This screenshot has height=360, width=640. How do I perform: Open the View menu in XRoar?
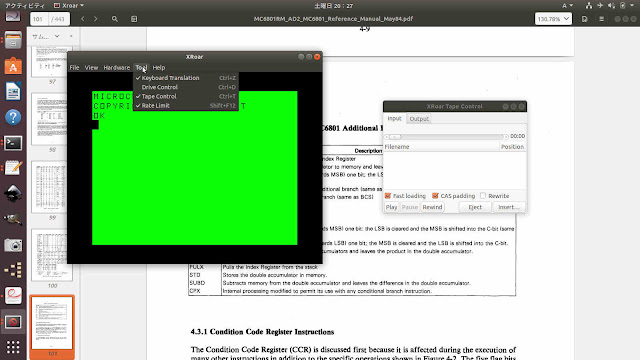91,68
